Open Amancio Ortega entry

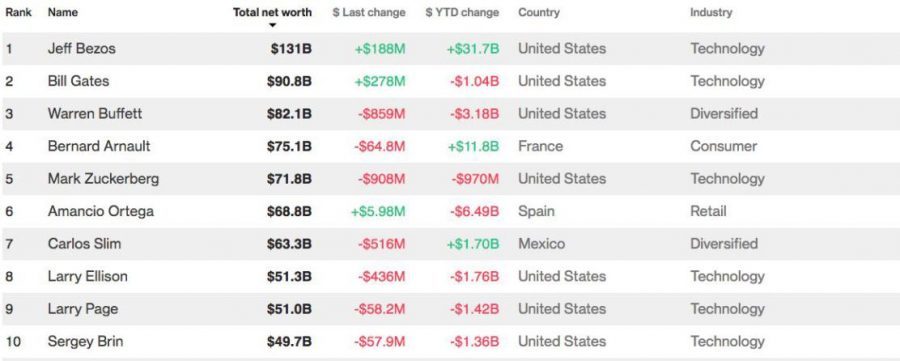pyautogui.click(x=100, y=211)
